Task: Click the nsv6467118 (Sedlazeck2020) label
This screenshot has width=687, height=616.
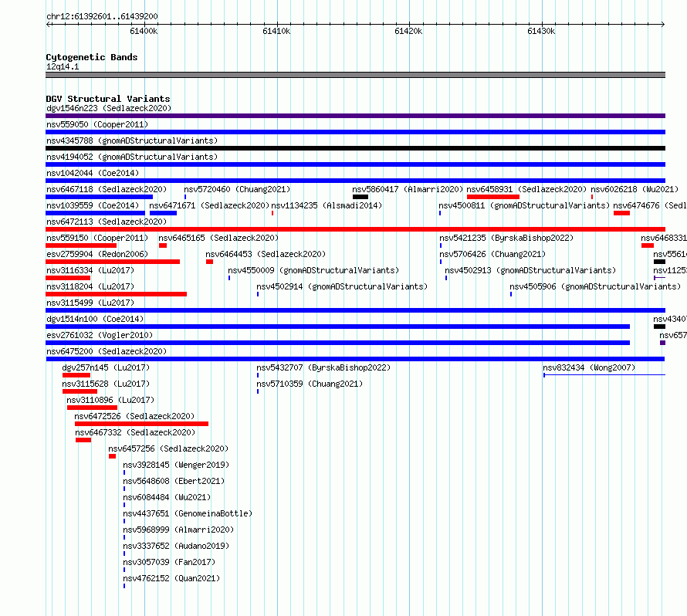Action: [107, 189]
